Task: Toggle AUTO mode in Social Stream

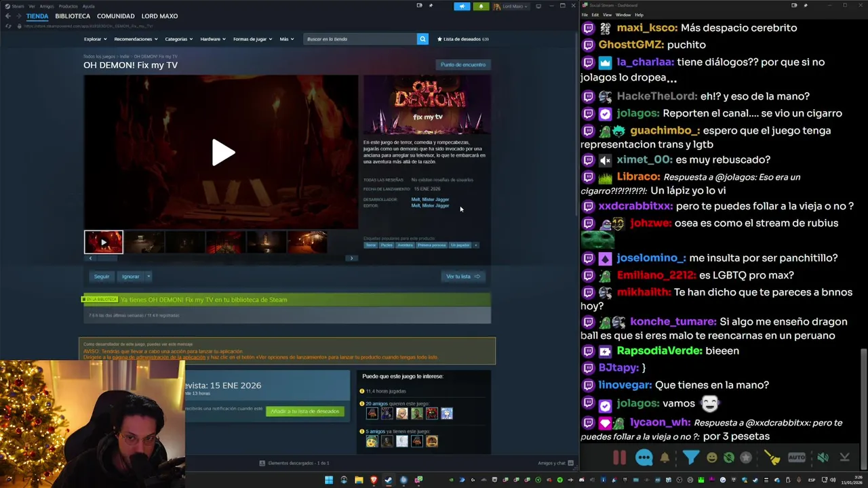Action: pos(797,457)
